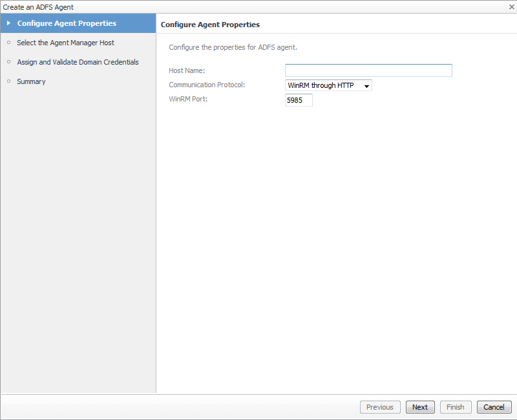Screen dimensions: 517x420
Task: Click the Finish button
Action: pyautogui.click(x=455, y=407)
